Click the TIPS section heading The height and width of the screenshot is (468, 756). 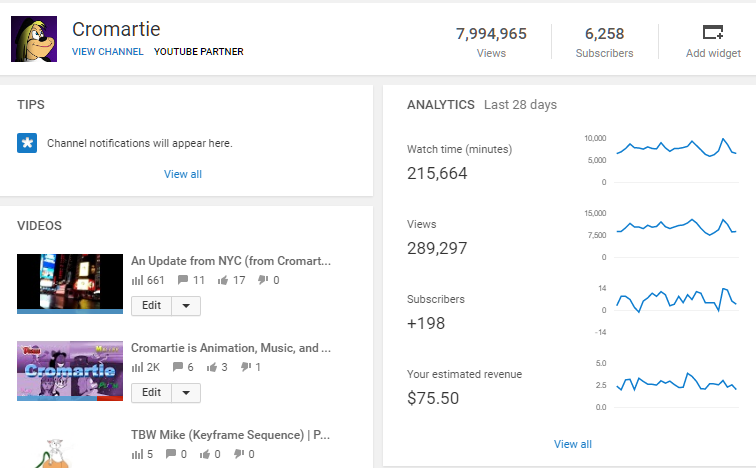(31, 105)
